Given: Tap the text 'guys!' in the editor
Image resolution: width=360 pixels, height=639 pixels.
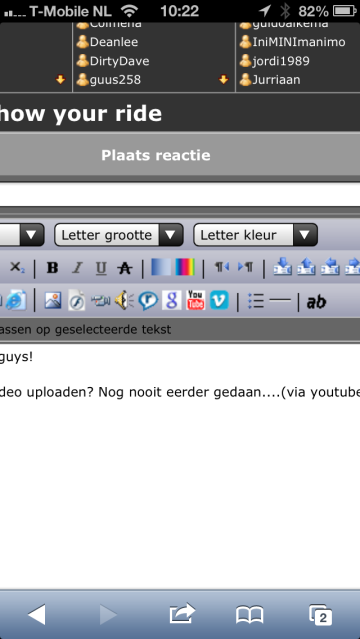Looking at the screenshot, I should tap(16, 357).
